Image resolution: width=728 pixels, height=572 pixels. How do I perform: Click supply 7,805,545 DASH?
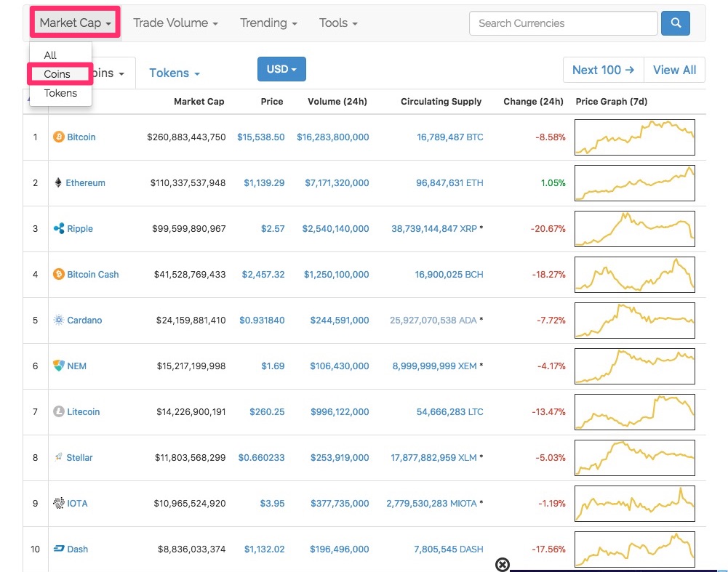(449, 549)
